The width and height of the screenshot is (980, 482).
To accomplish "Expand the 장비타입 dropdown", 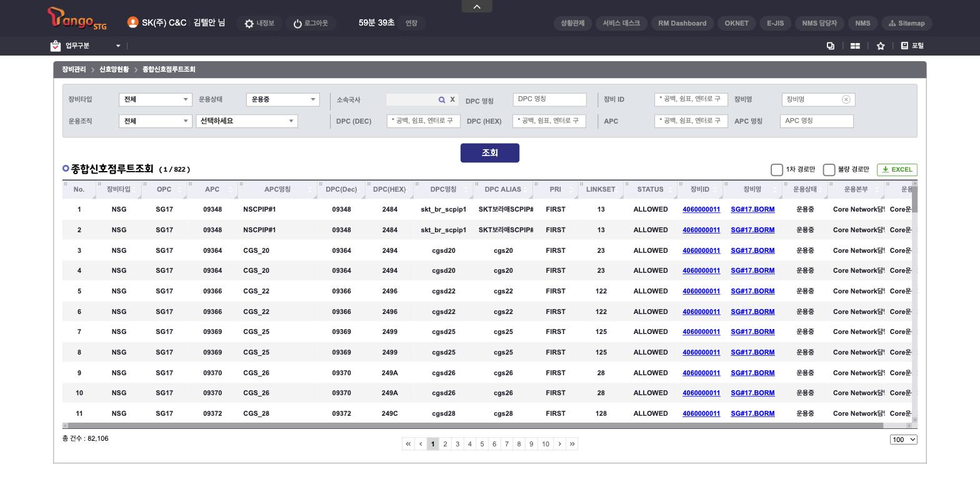I will 155,99.
